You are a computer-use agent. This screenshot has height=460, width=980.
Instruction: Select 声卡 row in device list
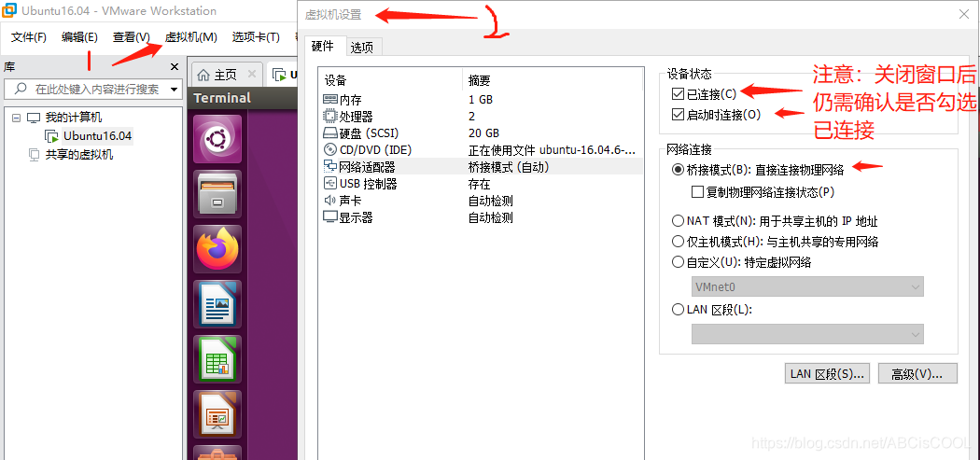point(480,201)
